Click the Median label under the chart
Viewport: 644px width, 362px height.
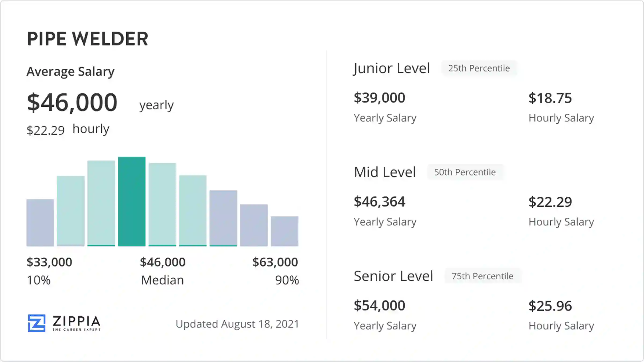(x=163, y=280)
